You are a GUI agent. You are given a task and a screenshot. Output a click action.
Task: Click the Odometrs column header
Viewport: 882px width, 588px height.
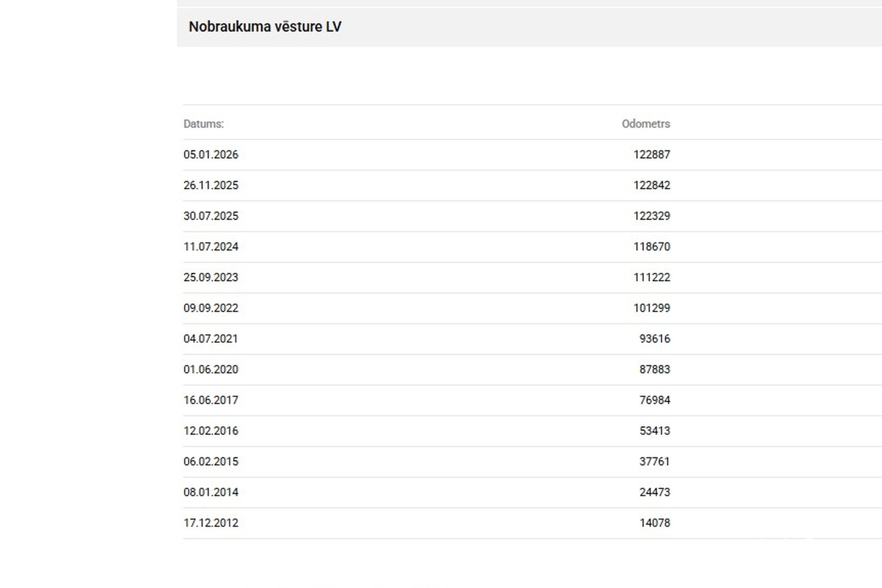(x=645, y=124)
